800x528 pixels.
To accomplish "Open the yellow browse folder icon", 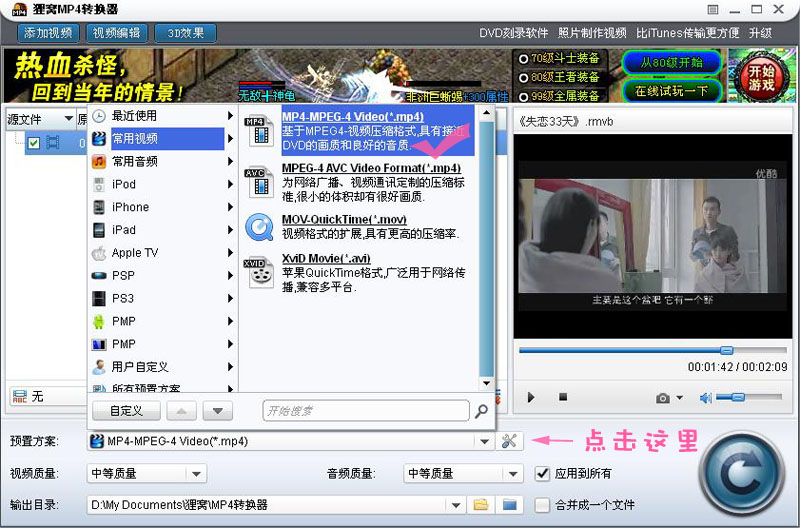I will point(481,505).
